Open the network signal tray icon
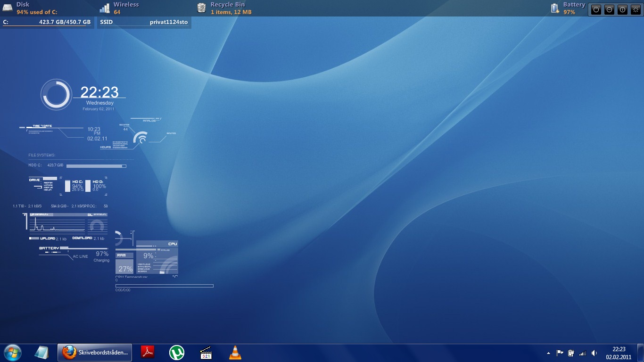The image size is (644, 362). 583,353
